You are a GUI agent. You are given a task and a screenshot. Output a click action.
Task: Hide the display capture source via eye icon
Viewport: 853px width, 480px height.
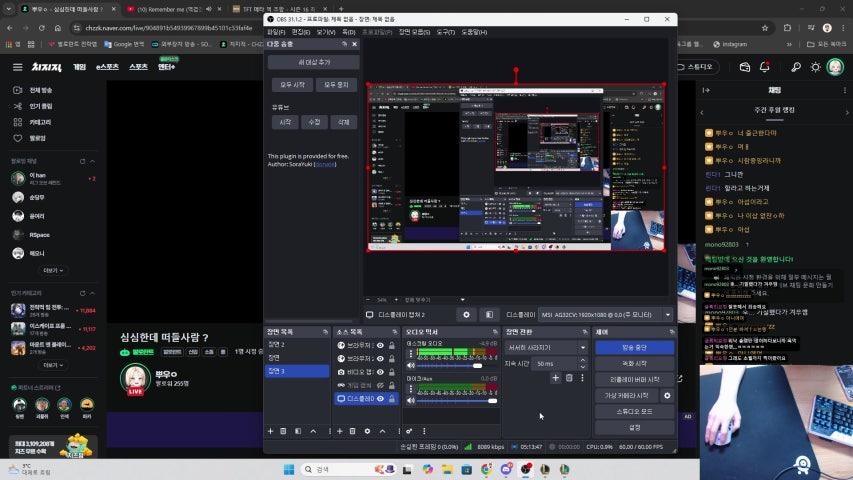380,398
